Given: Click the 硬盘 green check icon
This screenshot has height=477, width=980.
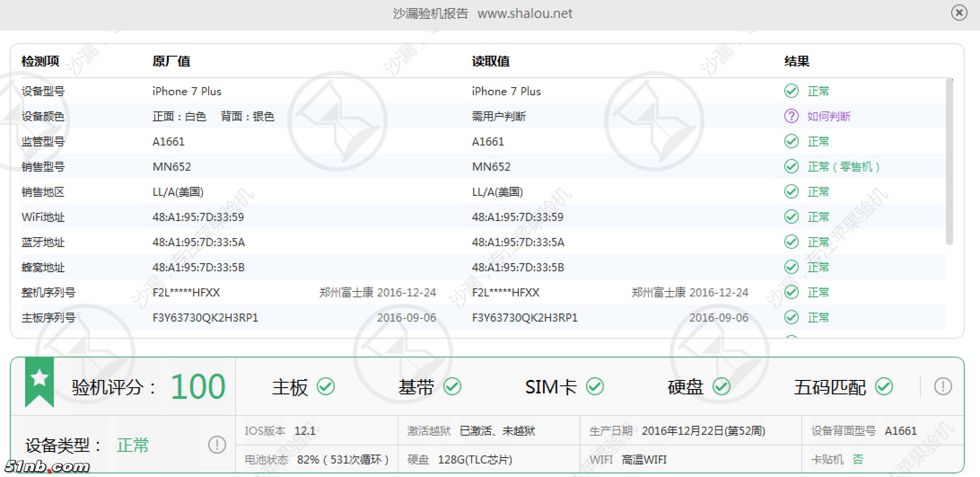Looking at the screenshot, I should click(722, 387).
